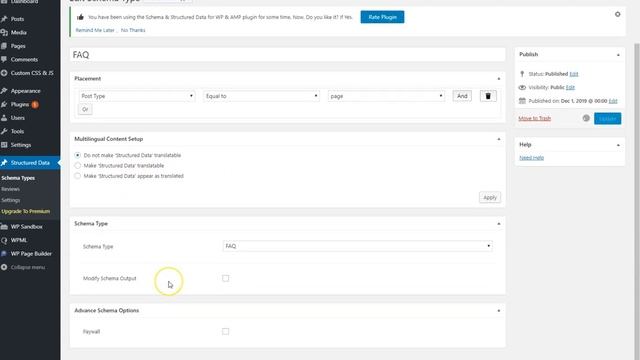Click the Structured Data pin icon

point(4,162)
